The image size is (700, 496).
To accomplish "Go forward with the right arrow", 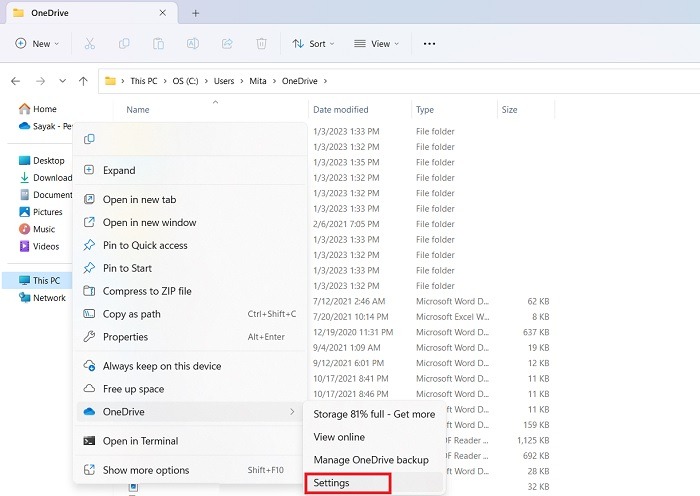I will (41, 81).
